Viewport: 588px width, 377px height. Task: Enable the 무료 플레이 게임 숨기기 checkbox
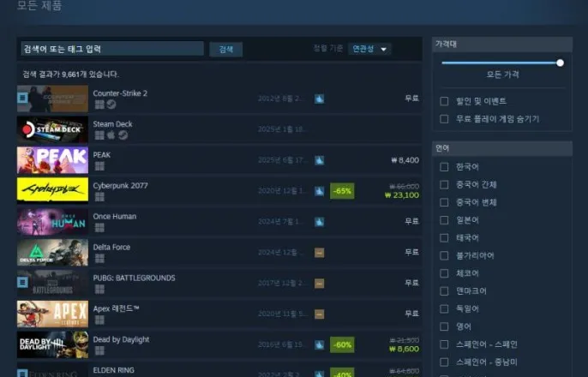(444, 119)
